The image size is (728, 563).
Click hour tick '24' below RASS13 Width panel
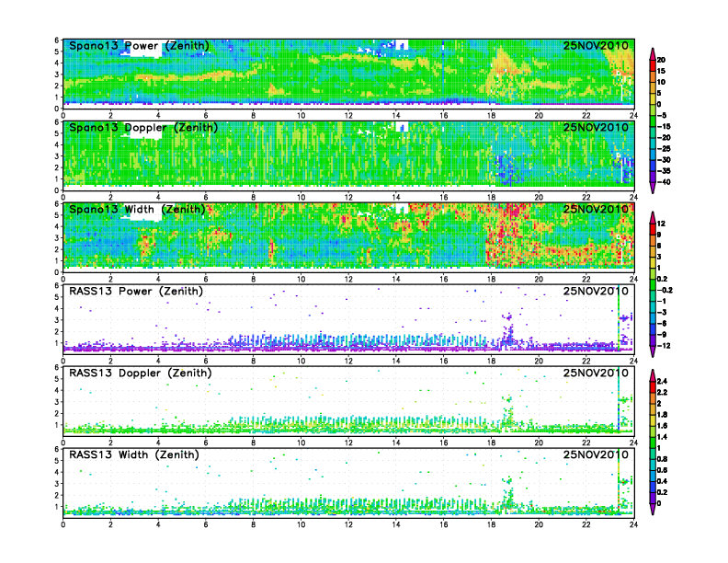[633, 524]
